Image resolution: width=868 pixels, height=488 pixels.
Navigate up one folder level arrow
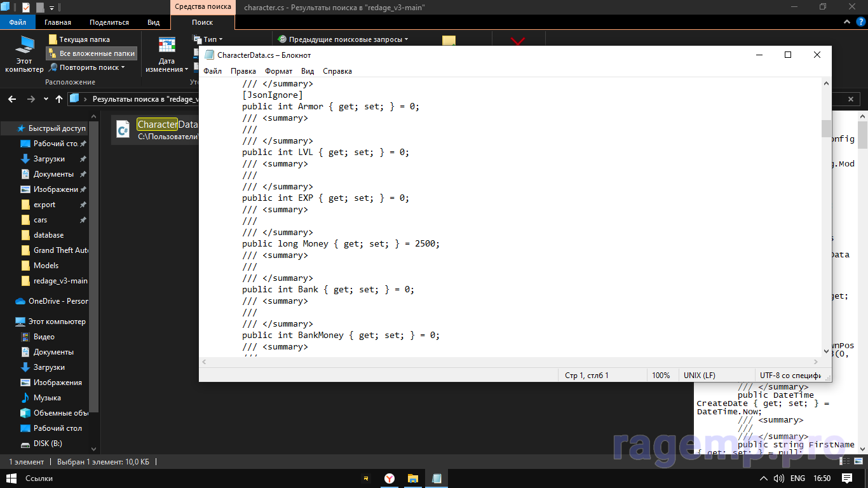(x=59, y=99)
